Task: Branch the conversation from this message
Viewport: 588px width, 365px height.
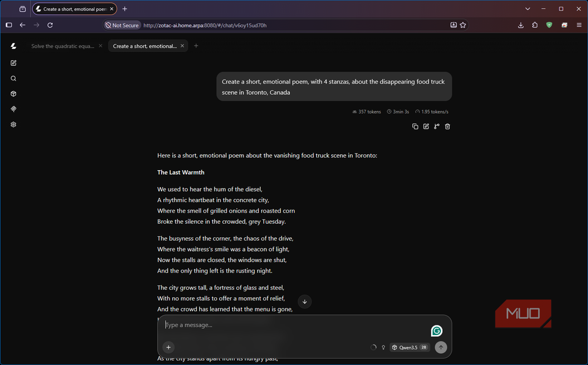Action: click(437, 127)
